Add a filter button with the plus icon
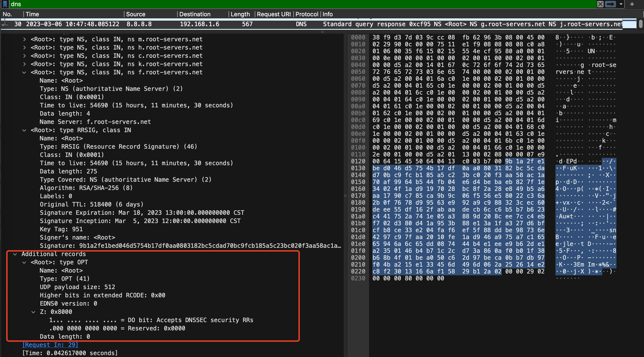This screenshot has height=357, width=644. 632,4
